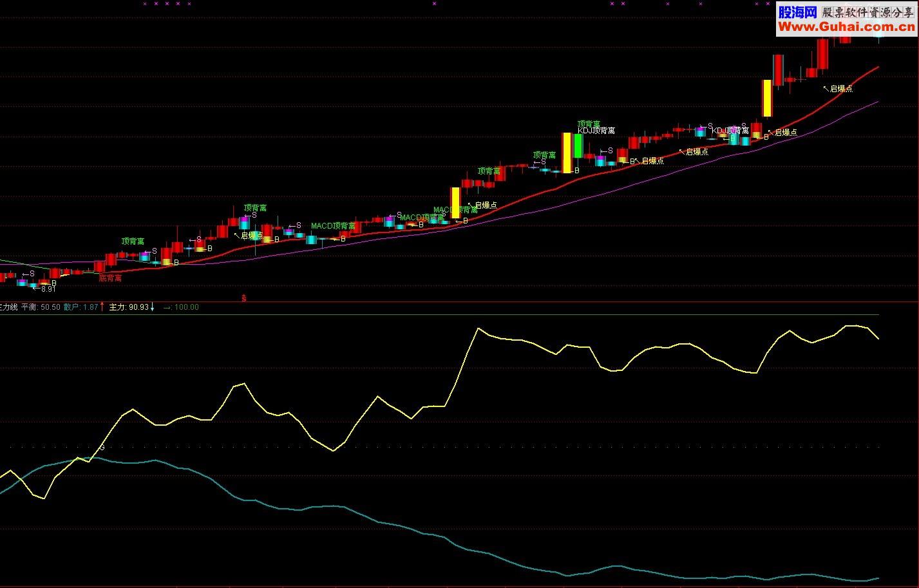Click the →: 100.00 indicator value

pos(181,307)
